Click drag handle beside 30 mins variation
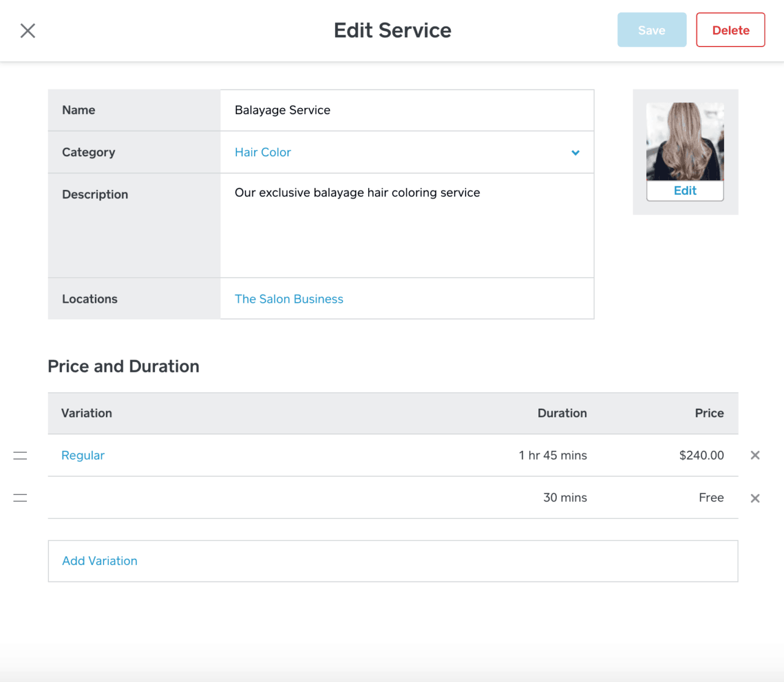784x682 pixels. tap(20, 498)
